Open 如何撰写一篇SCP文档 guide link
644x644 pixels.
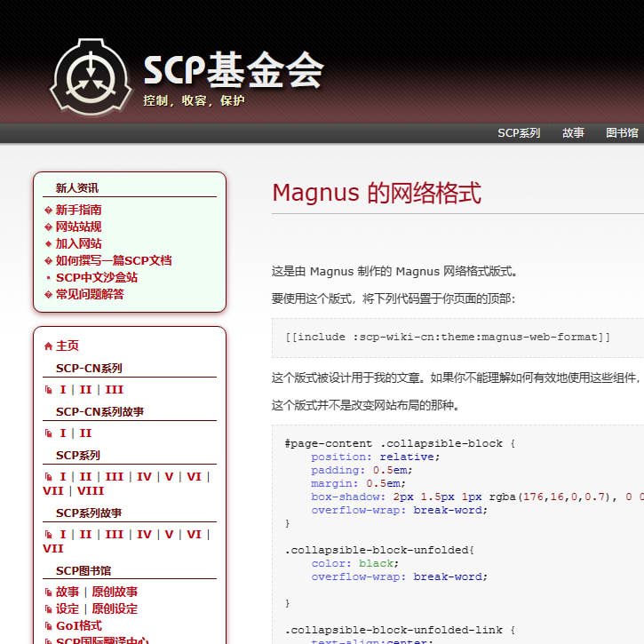[x=114, y=260]
